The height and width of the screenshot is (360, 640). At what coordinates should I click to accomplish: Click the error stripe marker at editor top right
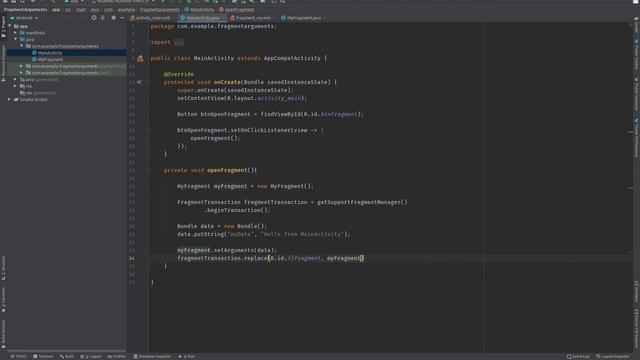631,25
